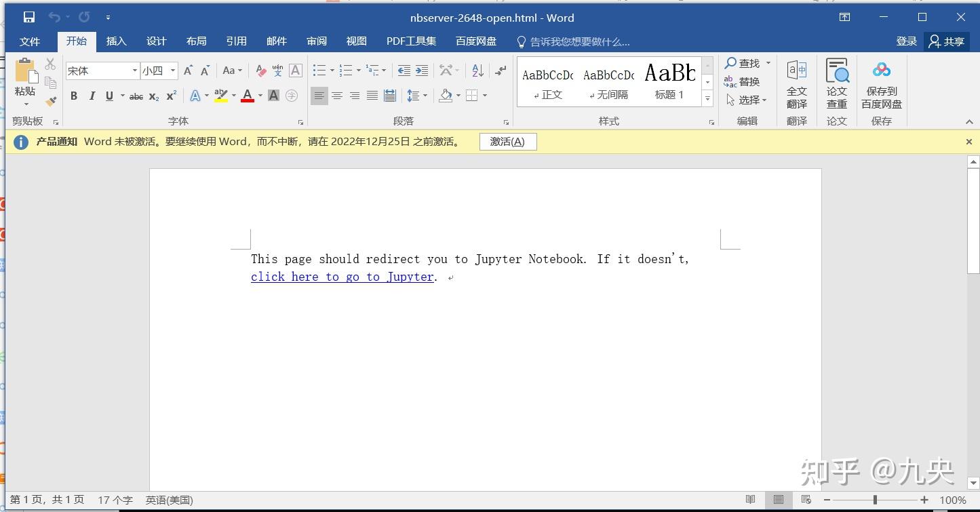The height and width of the screenshot is (512, 980).
Task: Click the Sort A-Z icon
Action: click(477, 71)
